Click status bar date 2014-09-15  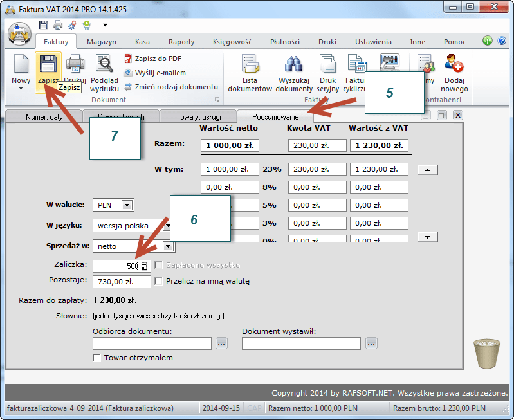(221, 408)
